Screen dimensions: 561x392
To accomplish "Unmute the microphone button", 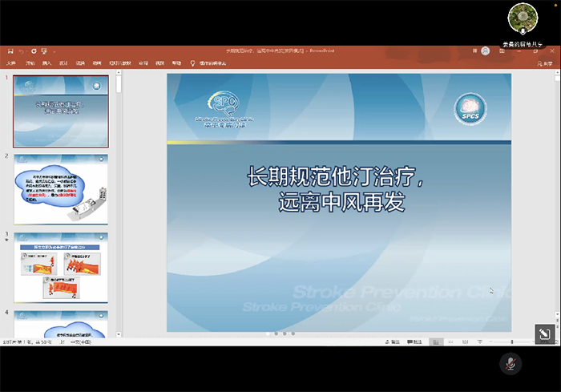I will pyautogui.click(x=510, y=363).
